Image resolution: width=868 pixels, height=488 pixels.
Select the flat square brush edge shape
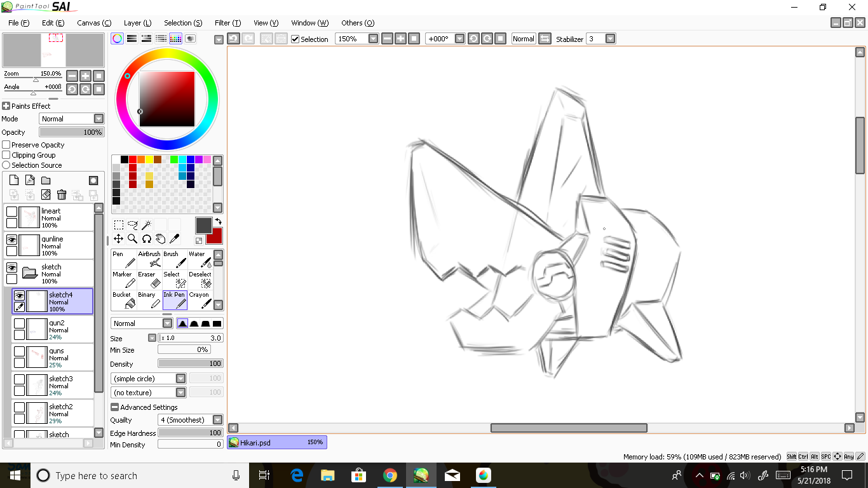click(217, 323)
